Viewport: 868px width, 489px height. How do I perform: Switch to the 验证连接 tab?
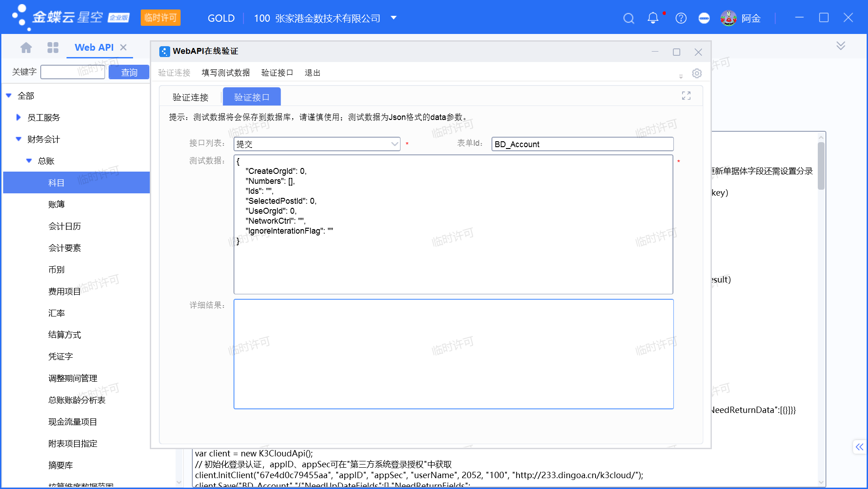click(x=191, y=97)
